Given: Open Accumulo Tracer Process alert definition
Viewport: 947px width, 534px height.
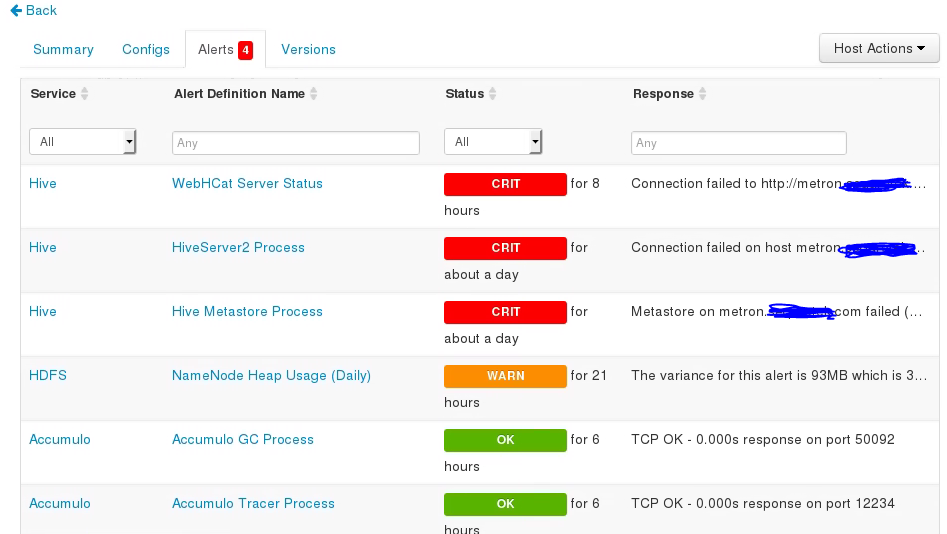Looking at the screenshot, I should 253,504.
